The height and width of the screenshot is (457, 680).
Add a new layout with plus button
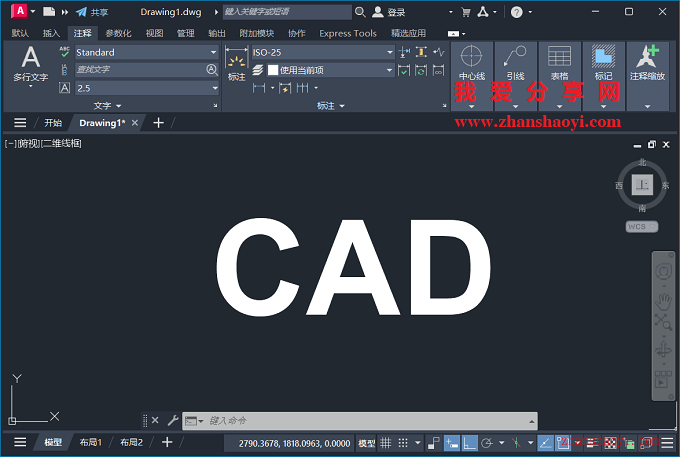coord(167,442)
